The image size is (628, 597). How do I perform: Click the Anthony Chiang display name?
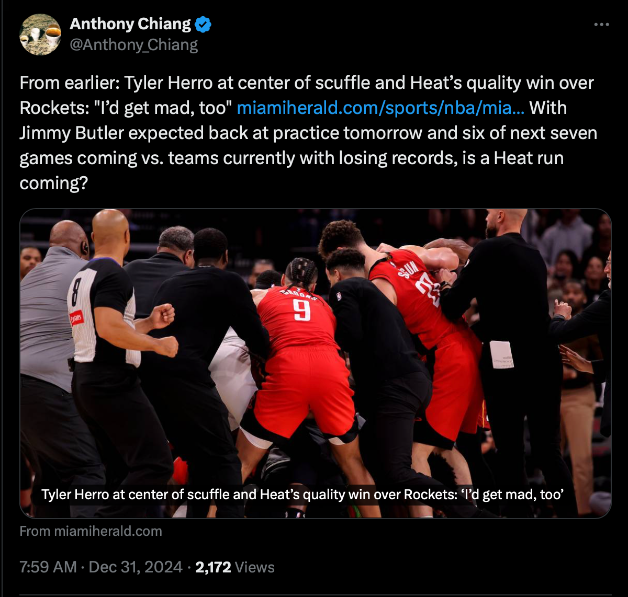[130, 24]
